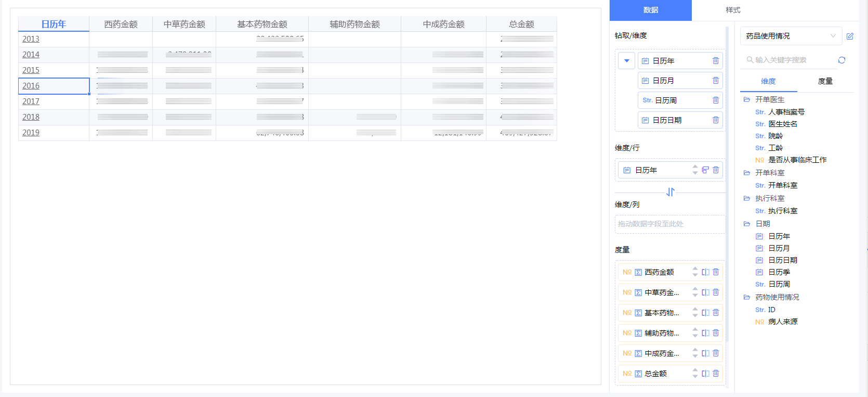
Task: Delete 日历月 from the 钻取/维度 list
Action: click(716, 81)
